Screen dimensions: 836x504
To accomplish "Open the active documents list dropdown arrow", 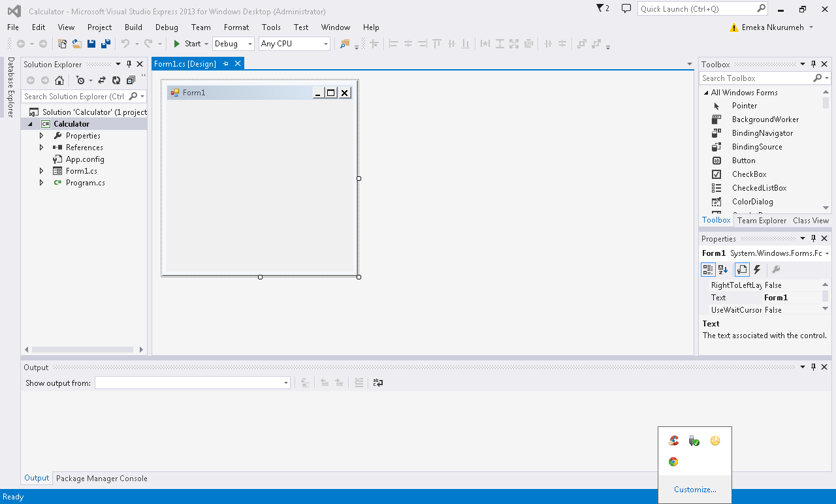I will 690,64.
